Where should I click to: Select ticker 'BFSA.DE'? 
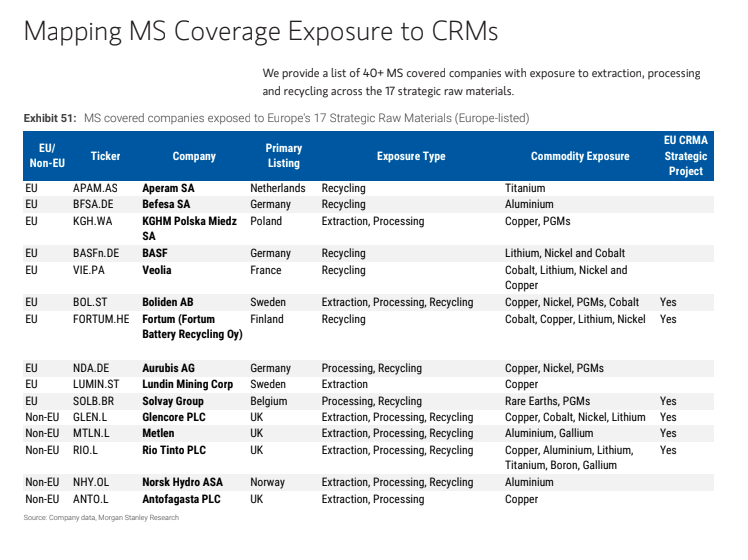[93, 204]
